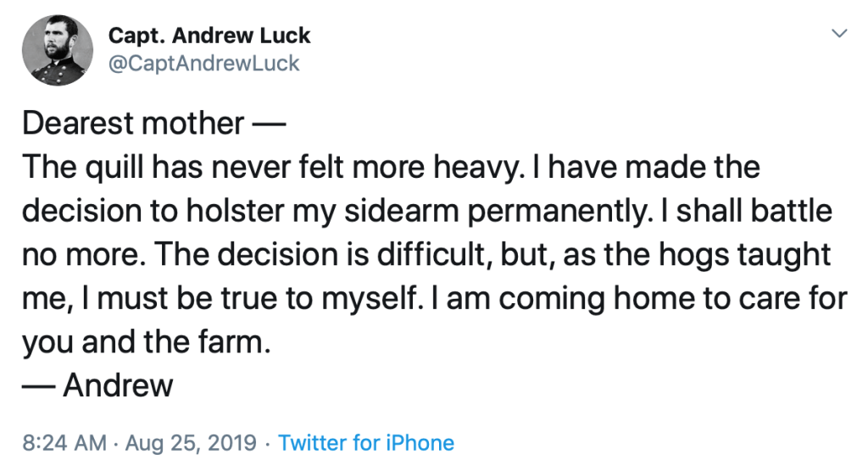Click the 8:24 AM timestamp
This screenshot has height=465, width=868.
click(65, 443)
